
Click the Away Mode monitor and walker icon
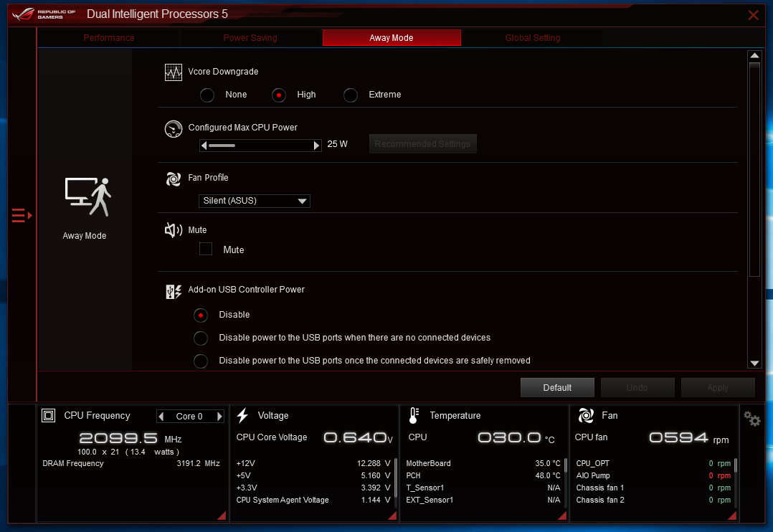pyautogui.click(x=87, y=196)
